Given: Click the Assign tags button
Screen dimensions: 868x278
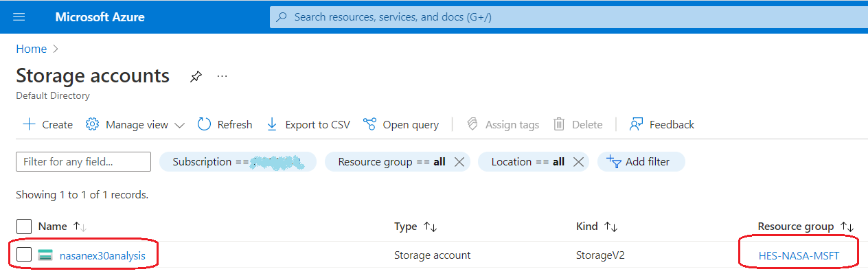Looking at the screenshot, I should [x=503, y=124].
